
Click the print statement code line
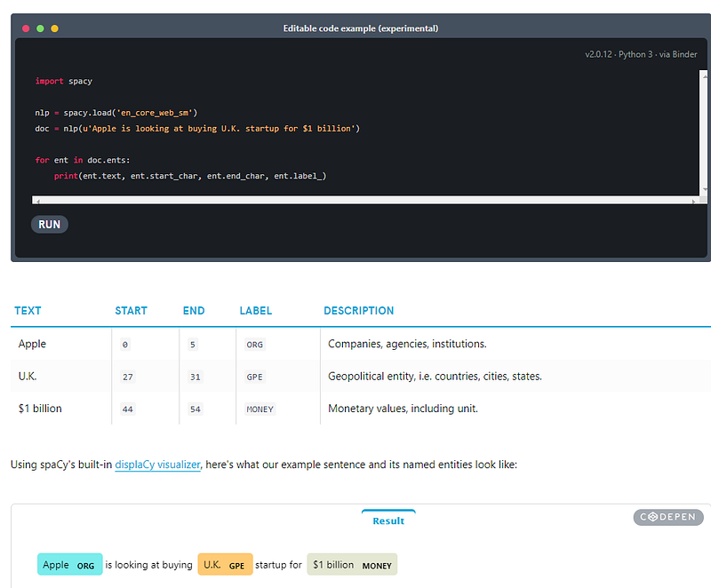[x=189, y=176]
